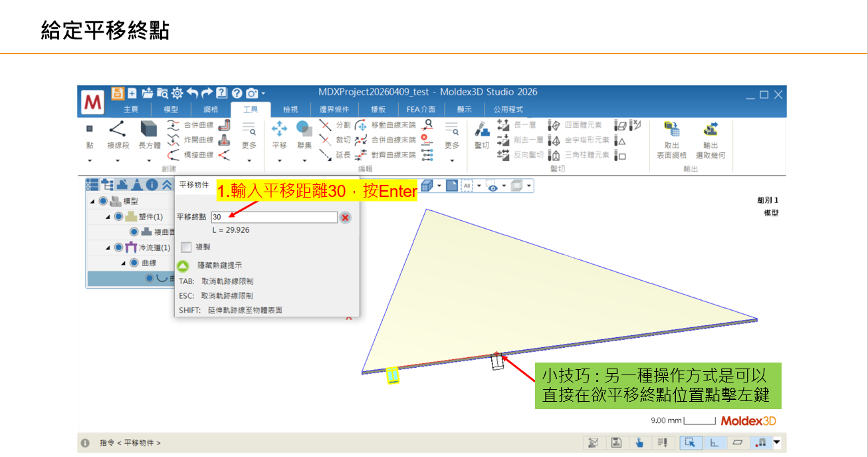Click the 指令 < 平移物件 > status text
The width and height of the screenshot is (868, 457).
(130, 442)
